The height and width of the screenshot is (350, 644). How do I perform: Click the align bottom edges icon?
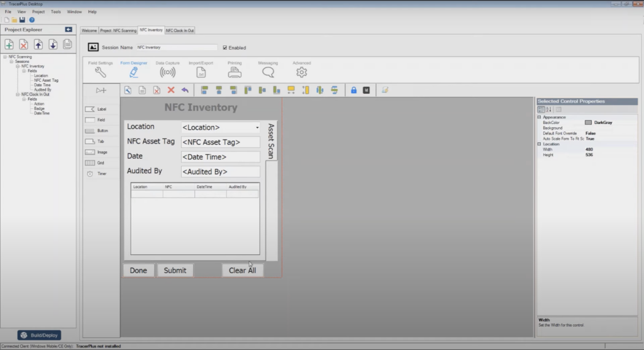coord(277,90)
